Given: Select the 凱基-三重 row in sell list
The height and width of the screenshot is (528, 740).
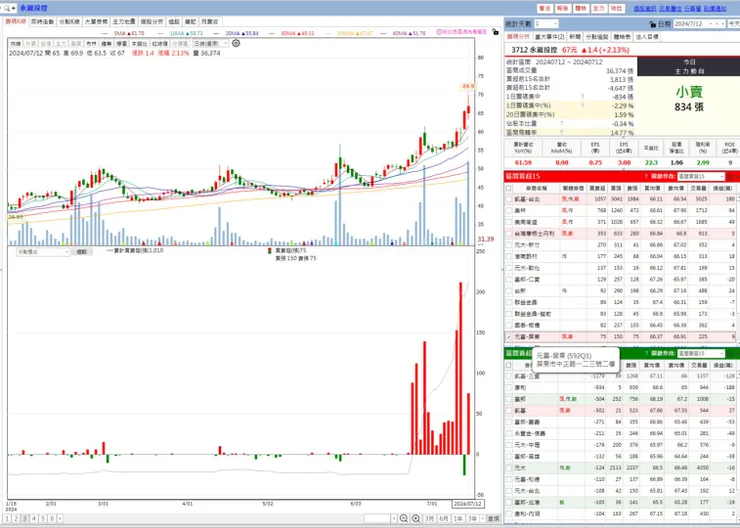Looking at the screenshot, I should click(622, 376).
